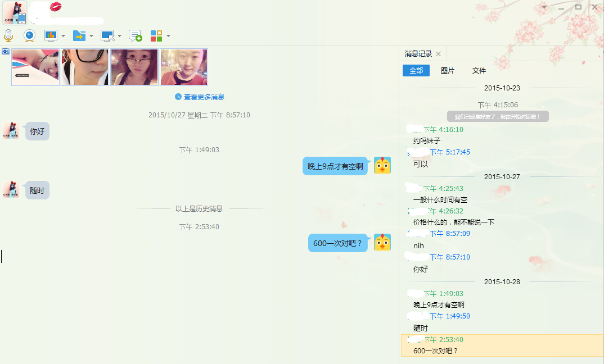The height and width of the screenshot is (364, 604).
Task: Click the create discussion group icon
Action: click(x=135, y=36)
